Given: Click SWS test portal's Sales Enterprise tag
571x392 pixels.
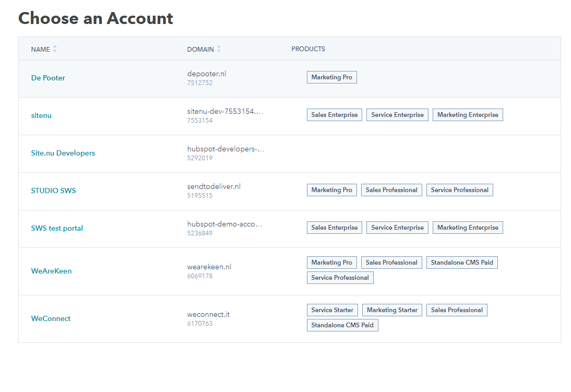Looking at the screenshot, I should point(334,228).
